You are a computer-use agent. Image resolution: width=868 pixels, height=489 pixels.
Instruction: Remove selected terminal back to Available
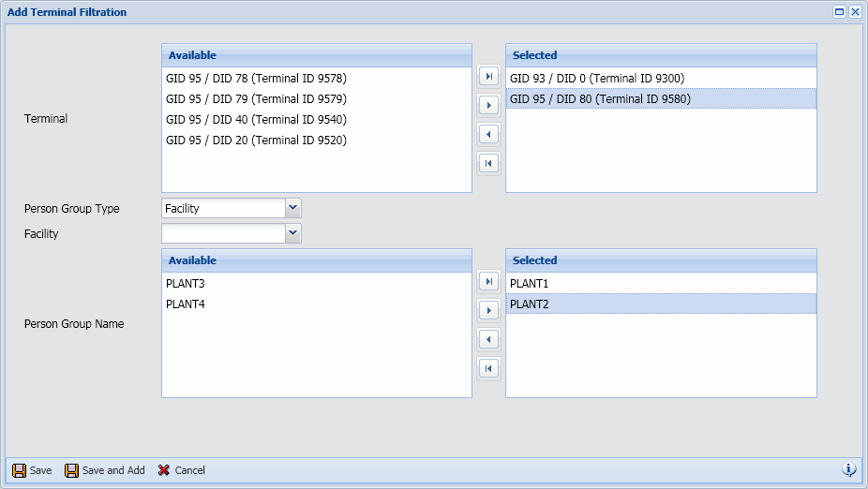tap(488, 134)
